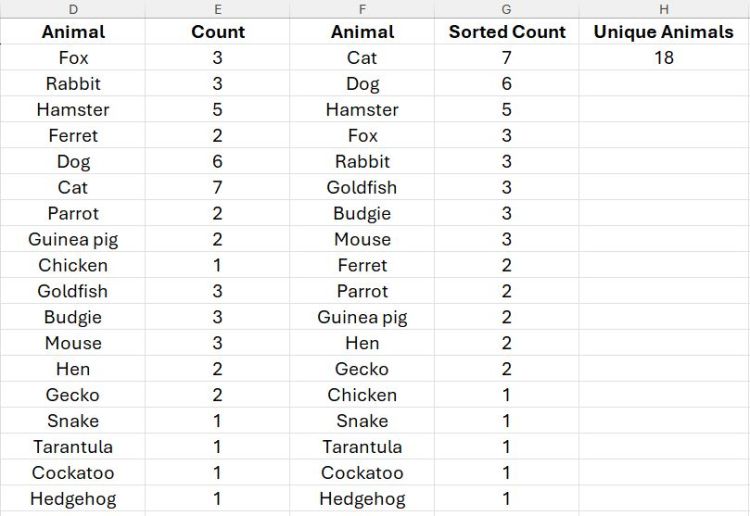Select the Fox cell in first Animal column
Screen dimensions: 750x516
pyautogui.click(x=73, y=58)
